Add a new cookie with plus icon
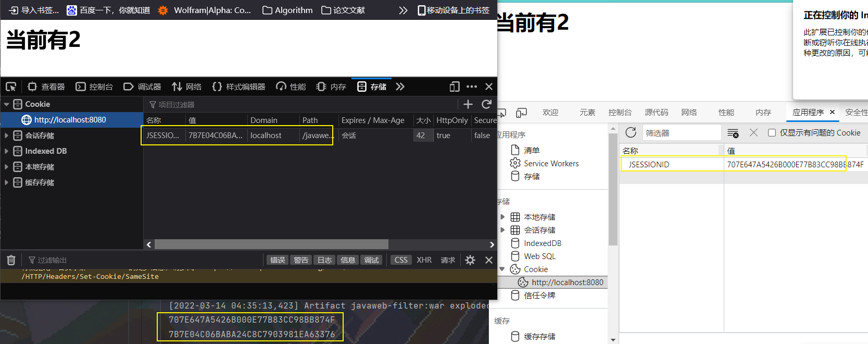 coord(468,104)
